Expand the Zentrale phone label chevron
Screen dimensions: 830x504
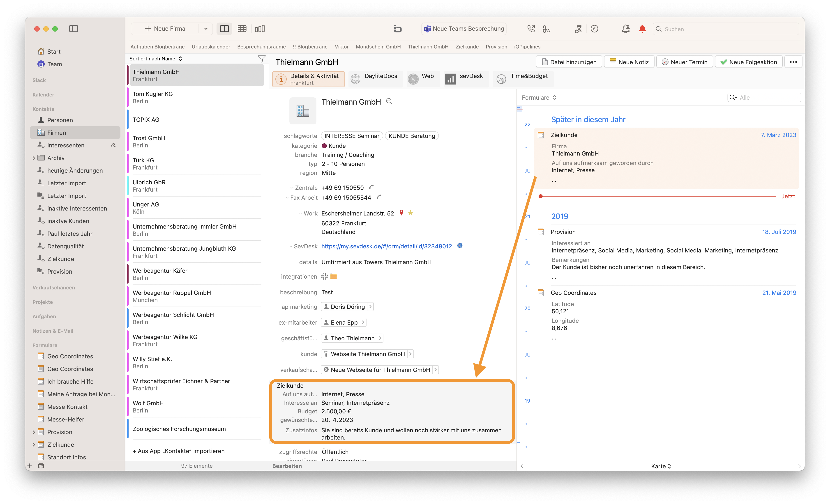click(291, 188)
